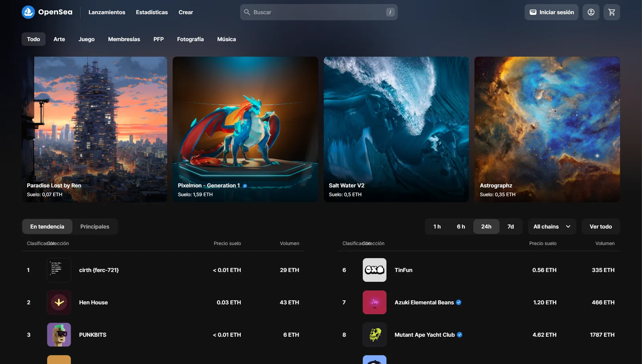Screen dimensions: 642x364
Task: Click the Mutant Ape Yacht Club avatar
Action: click(x=374, y=335)
